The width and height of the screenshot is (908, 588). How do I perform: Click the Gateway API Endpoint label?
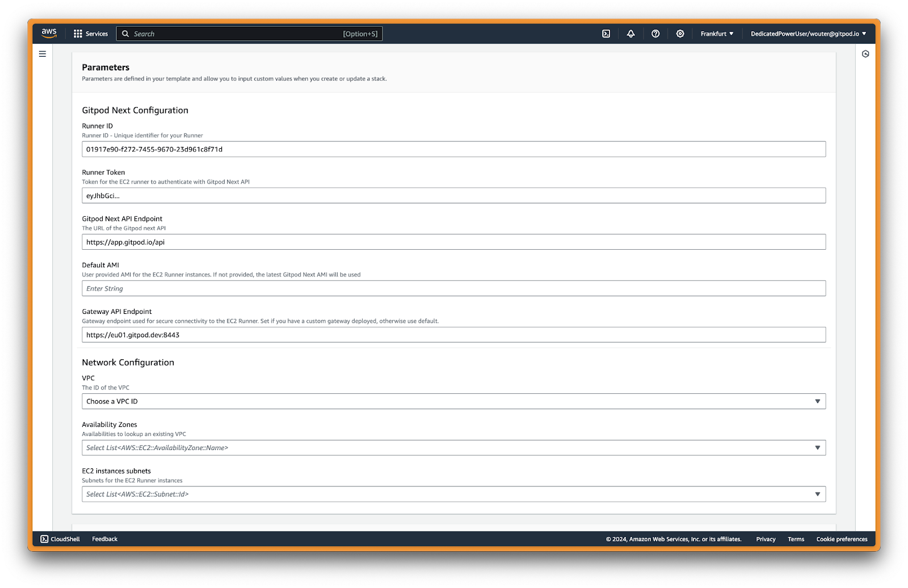coord(117,312)
